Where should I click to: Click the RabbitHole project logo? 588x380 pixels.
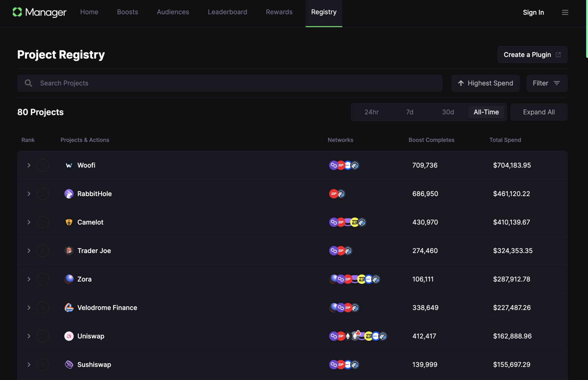pos(69,194)
